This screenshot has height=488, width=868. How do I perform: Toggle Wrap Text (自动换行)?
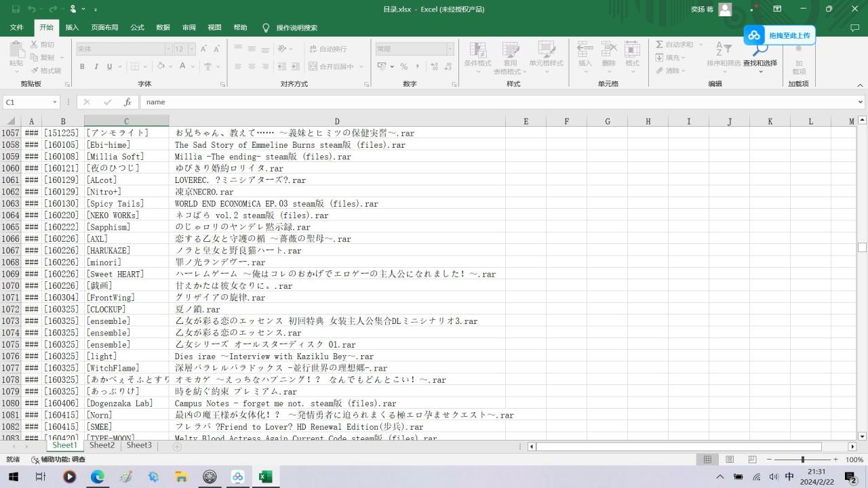pos(328,49)
